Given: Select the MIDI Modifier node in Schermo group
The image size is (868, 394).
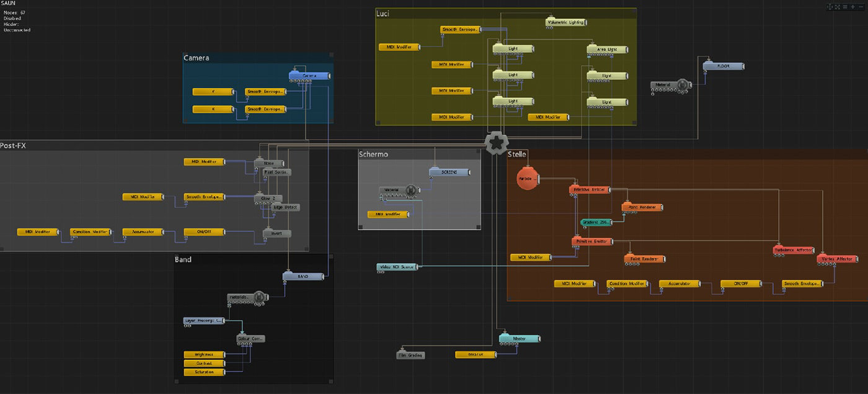Looking at the screenshot, I should (x=388, y=214).
